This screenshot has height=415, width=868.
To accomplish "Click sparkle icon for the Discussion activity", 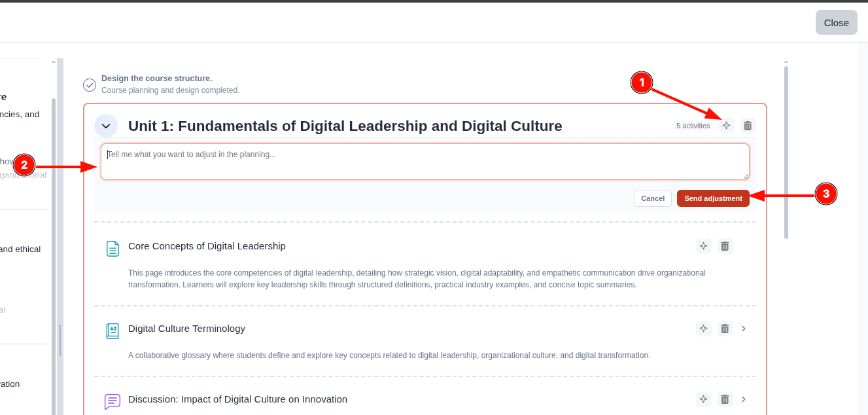I will (x=704, y=399).
